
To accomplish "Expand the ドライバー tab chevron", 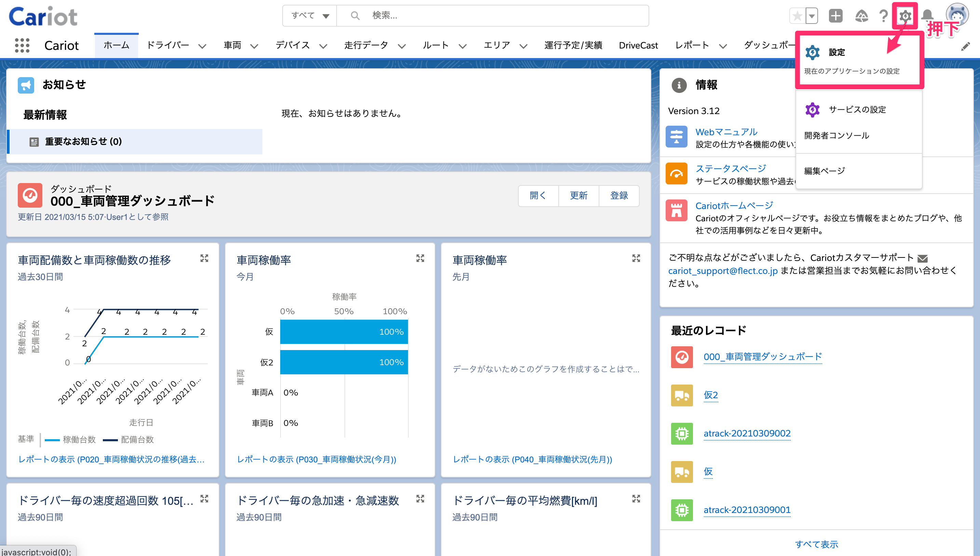I will [x=202, y=46].
